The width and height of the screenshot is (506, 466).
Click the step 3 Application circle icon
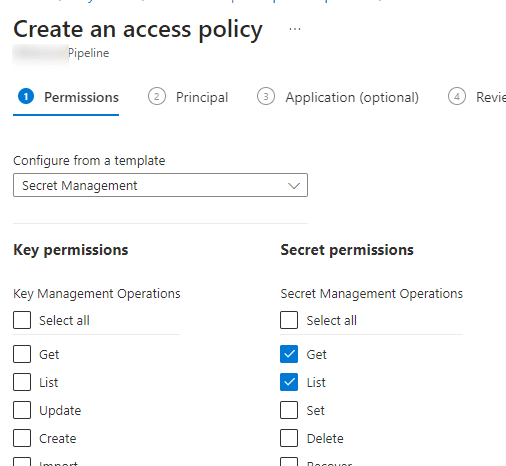click(x=266, y=96)
